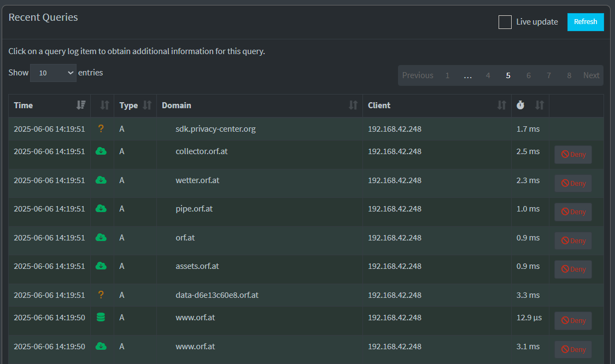Viewport: 615px width, 364px height.
Task: Click the status sort icon in header
Action: [x=105, y=105]
